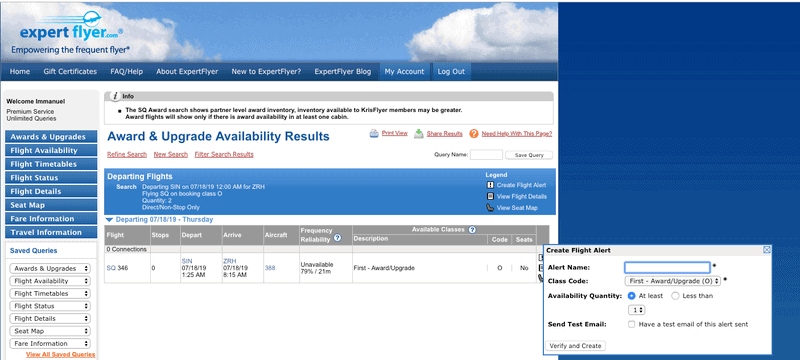Click the View Flight Details legend icon

tap(490, 196)
